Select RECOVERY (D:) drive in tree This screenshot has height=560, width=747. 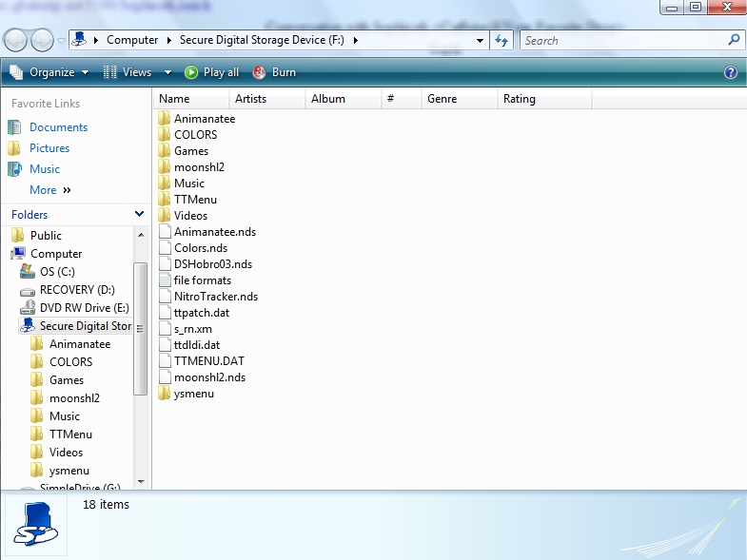77,290
